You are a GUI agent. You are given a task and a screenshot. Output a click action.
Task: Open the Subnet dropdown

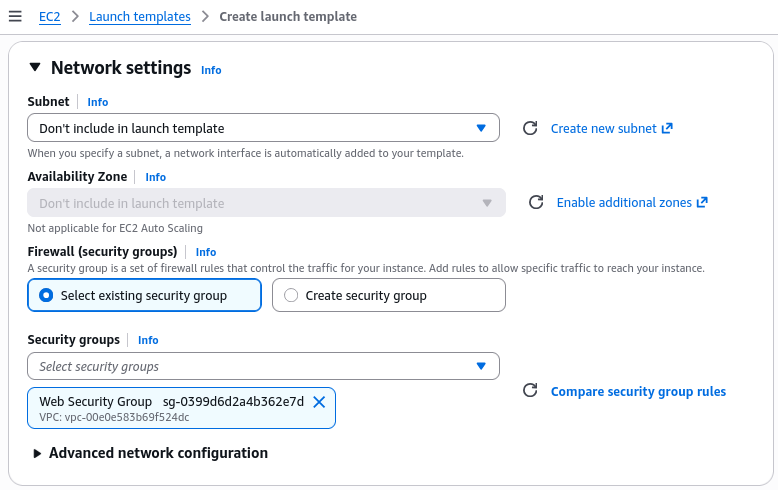(263, 128)
